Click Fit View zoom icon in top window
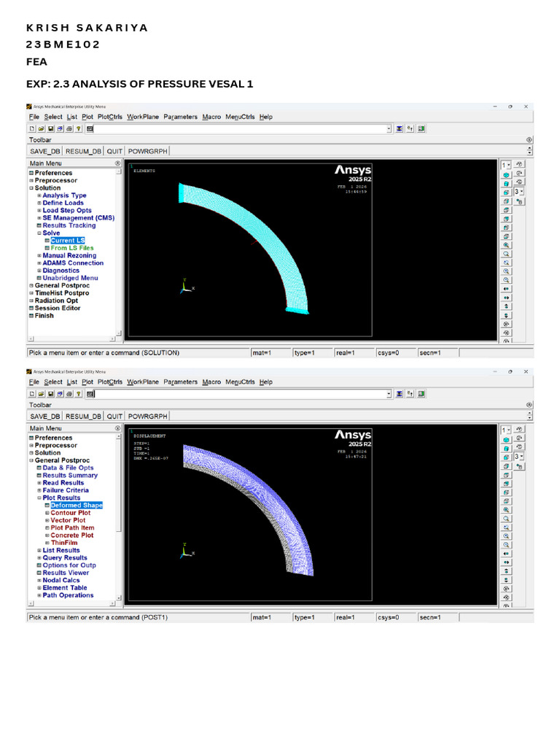This screenshot has height=747, width=560. click(x=506, y=245)
